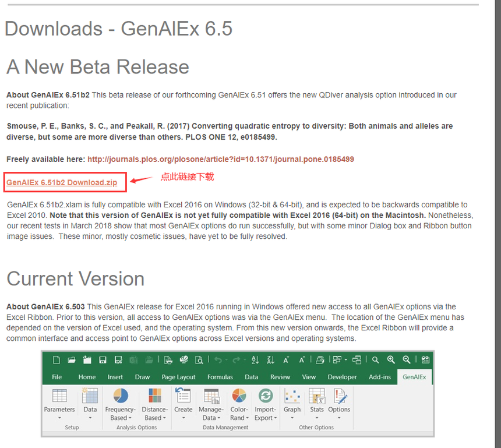Click the GenAIEx ribbon tab
Image resolution: width=501 pixels, height=448 pixels.
click(x=414, y=377)
